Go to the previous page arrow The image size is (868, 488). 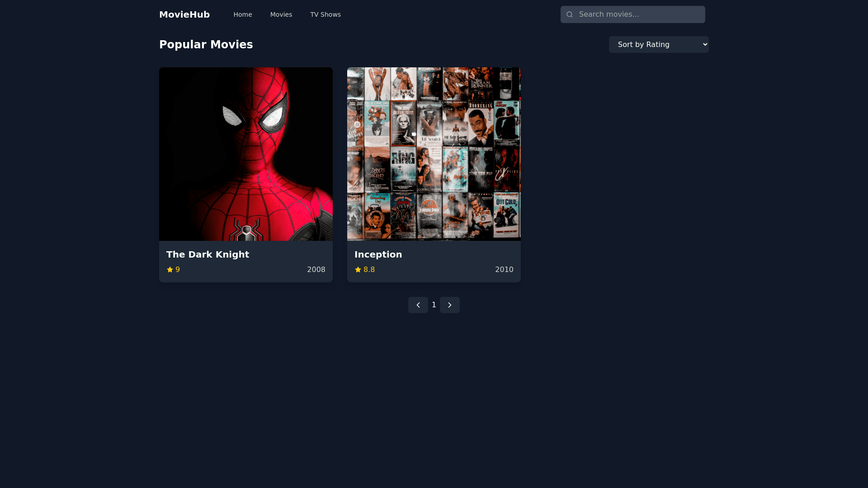[418, 305]
